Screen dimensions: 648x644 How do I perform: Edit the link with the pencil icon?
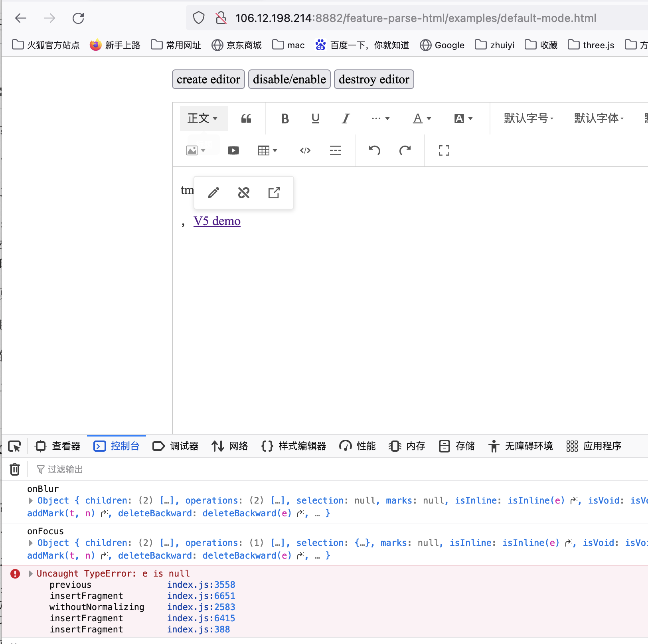[213, 192]
